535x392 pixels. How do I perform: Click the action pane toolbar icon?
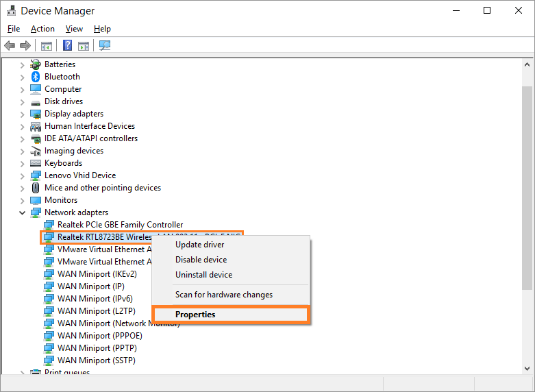(x=84, y=45)
